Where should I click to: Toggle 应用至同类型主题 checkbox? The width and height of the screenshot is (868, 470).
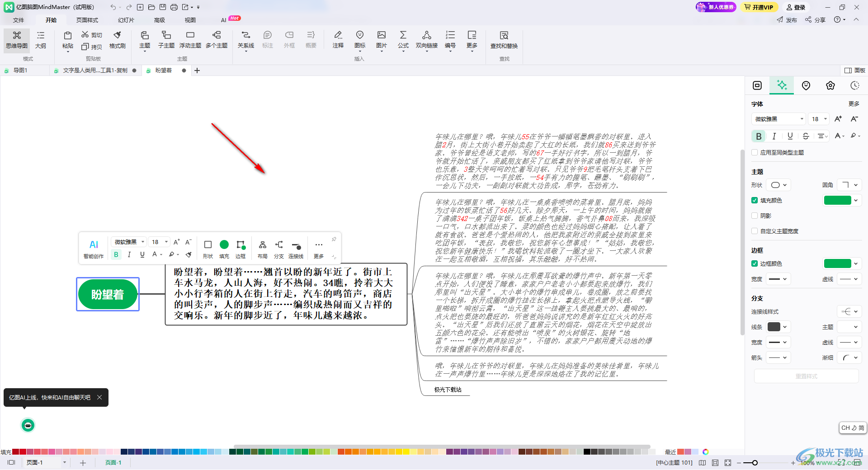(755, 152)
